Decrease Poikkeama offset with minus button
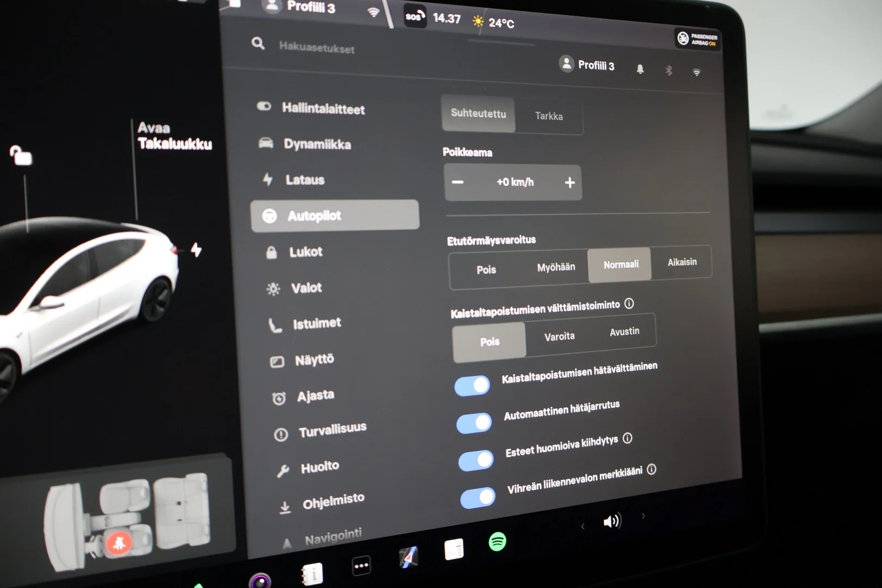 [458, 182]
